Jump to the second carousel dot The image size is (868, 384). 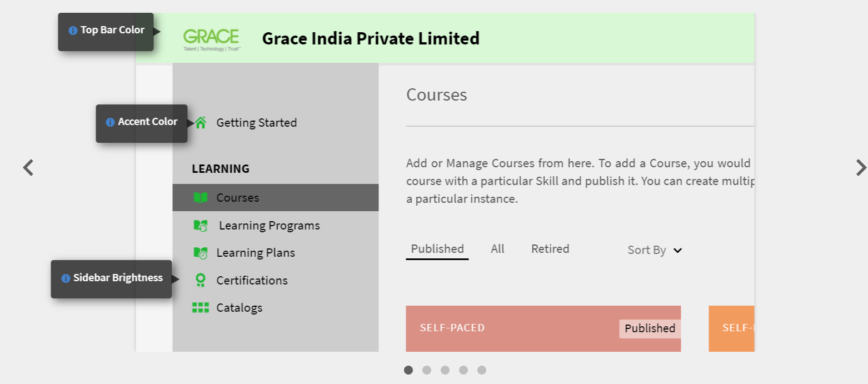(427, 370)
